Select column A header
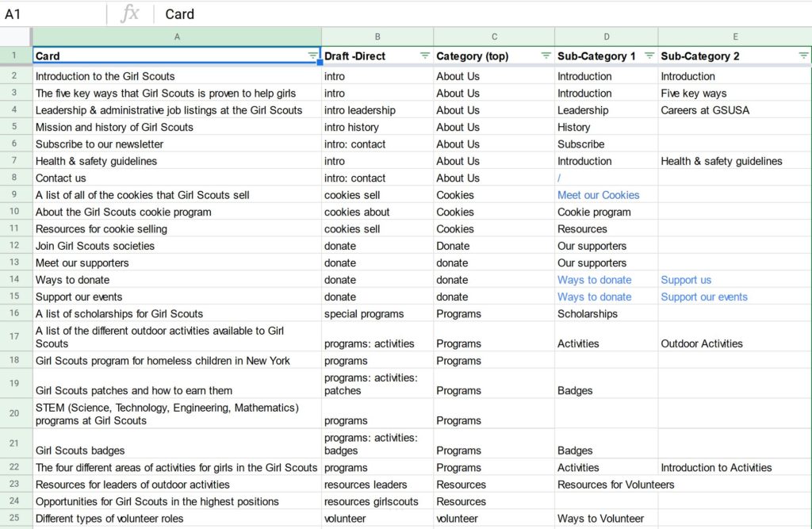 click(177, 36)
